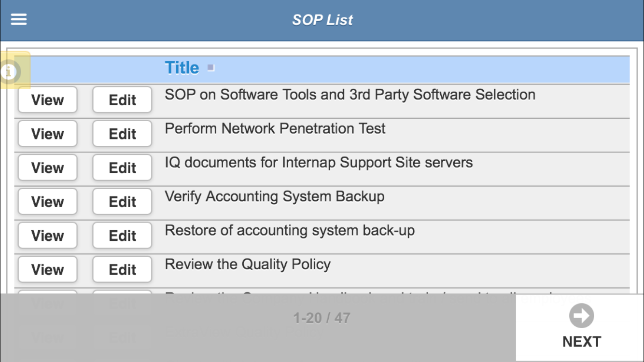Viewport: 644px width, 362px height.
Task: Edit Perform Network Penetration Test
Action: (122, 134)
